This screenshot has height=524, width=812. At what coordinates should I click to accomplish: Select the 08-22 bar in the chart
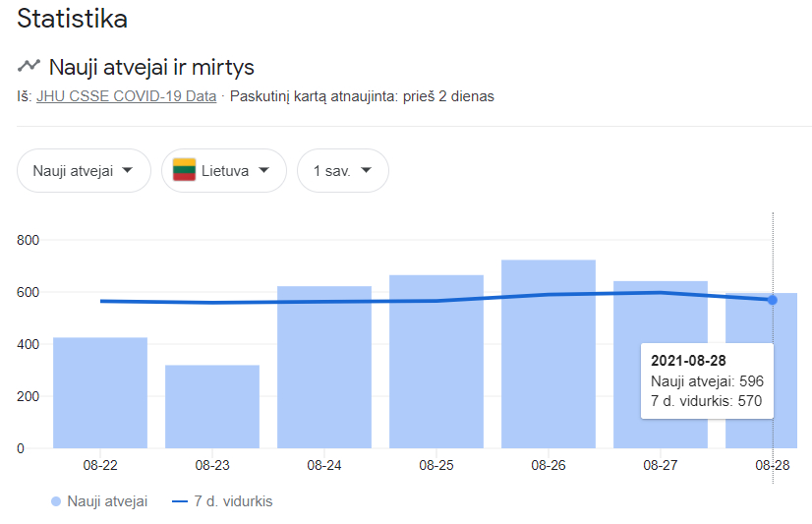click(x=100, y=392)
